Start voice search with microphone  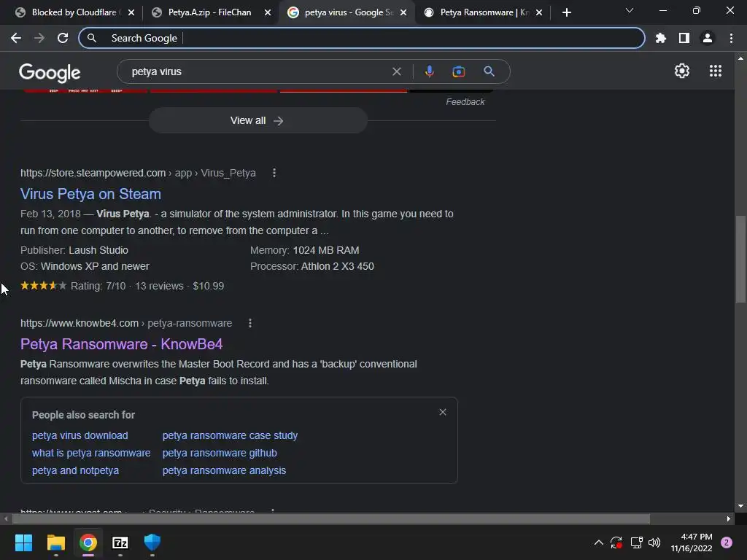click(429, 71)
